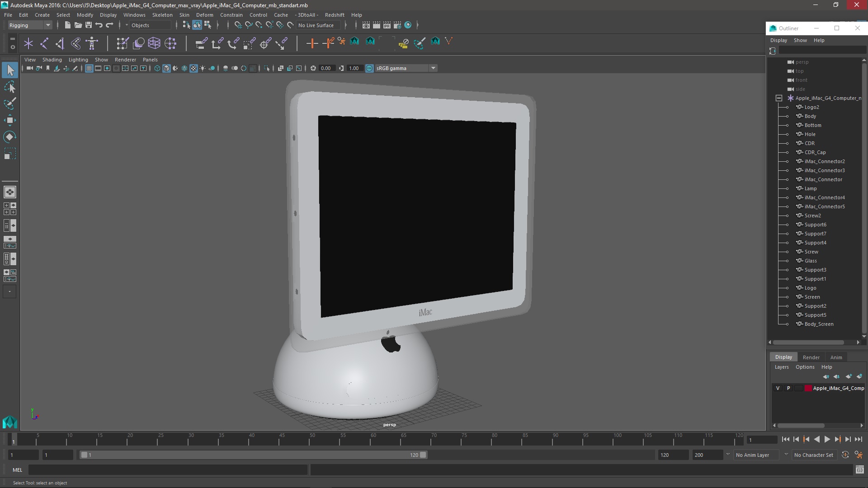
Task: Toggle the viewport grid display button
Action: coord(89,68)
